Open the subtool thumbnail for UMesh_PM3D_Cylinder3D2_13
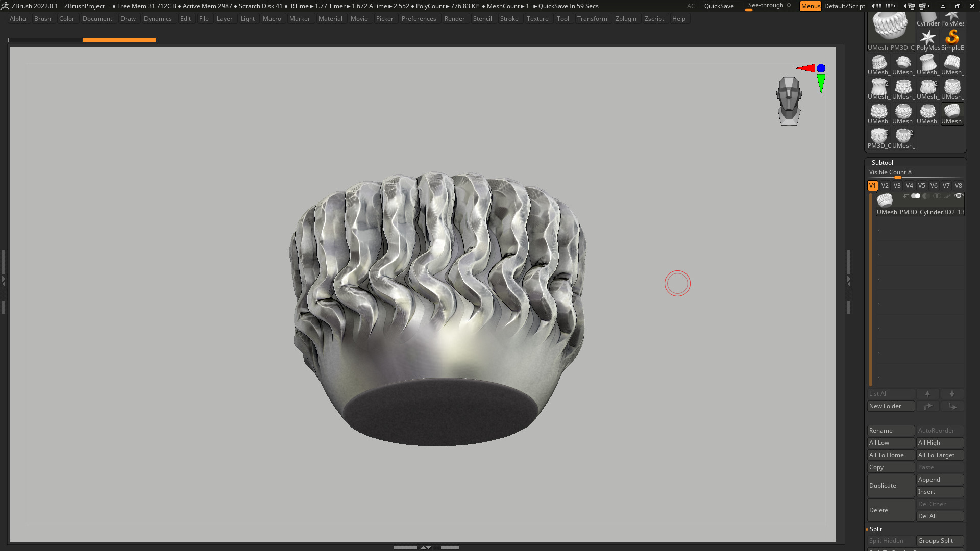 (x=885, y=200)
